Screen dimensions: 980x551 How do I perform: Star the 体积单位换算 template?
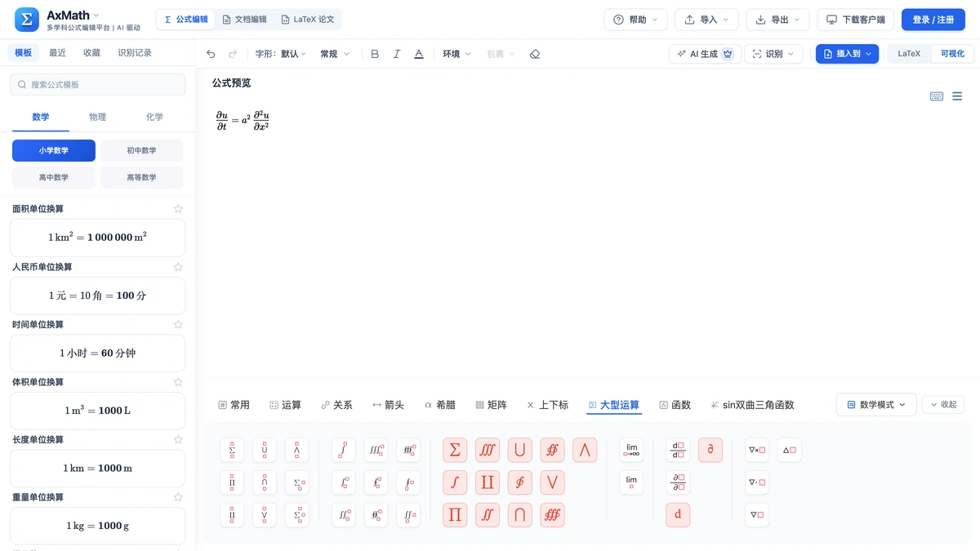pyautogui.click(x=178, y=382)
